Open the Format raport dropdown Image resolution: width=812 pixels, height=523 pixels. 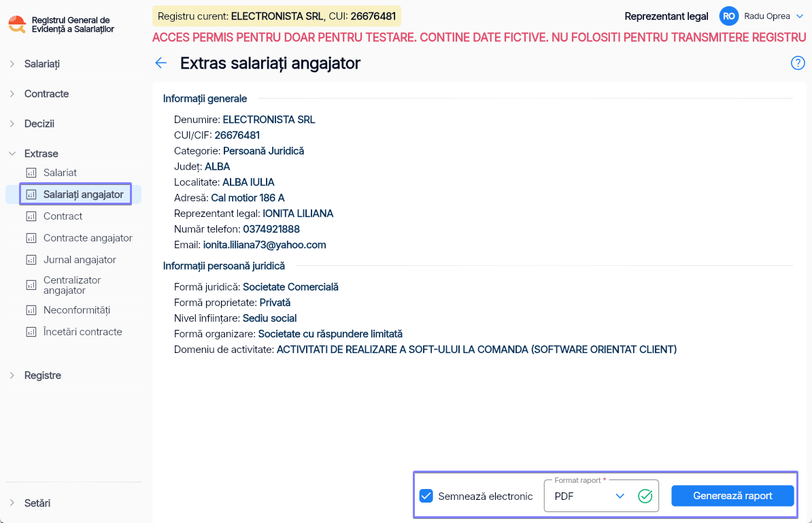[x=601, y=496]
